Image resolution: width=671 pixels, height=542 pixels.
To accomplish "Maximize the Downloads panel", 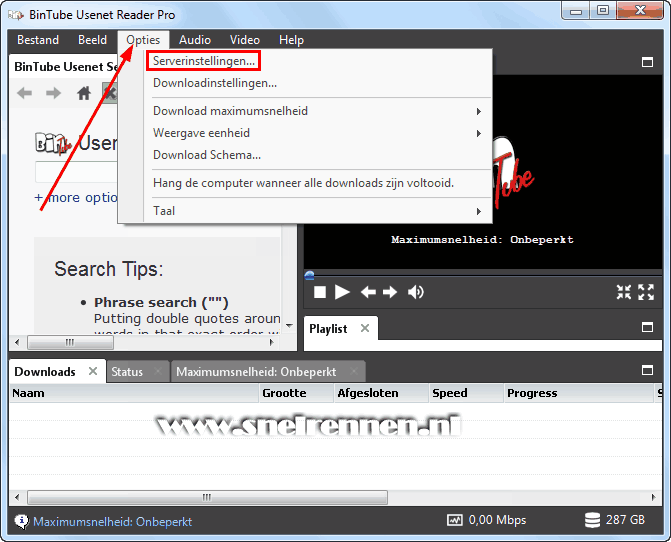I will [x=647, y=370].
